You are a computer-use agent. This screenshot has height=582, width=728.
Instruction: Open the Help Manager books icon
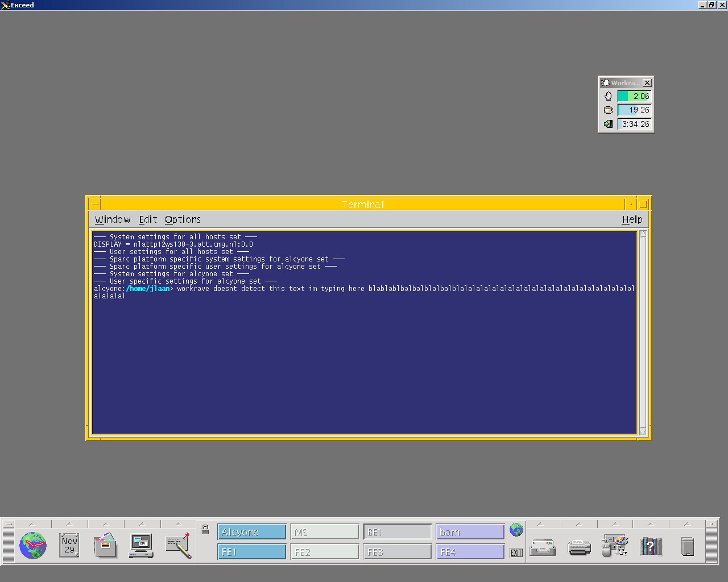(651, 546)
